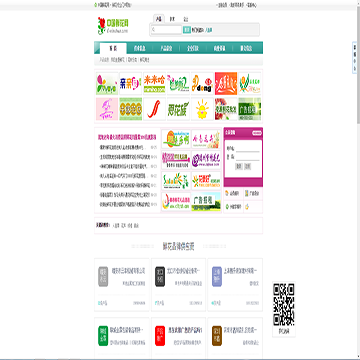
Task: Click the QR code image
Action: (284, 304)
